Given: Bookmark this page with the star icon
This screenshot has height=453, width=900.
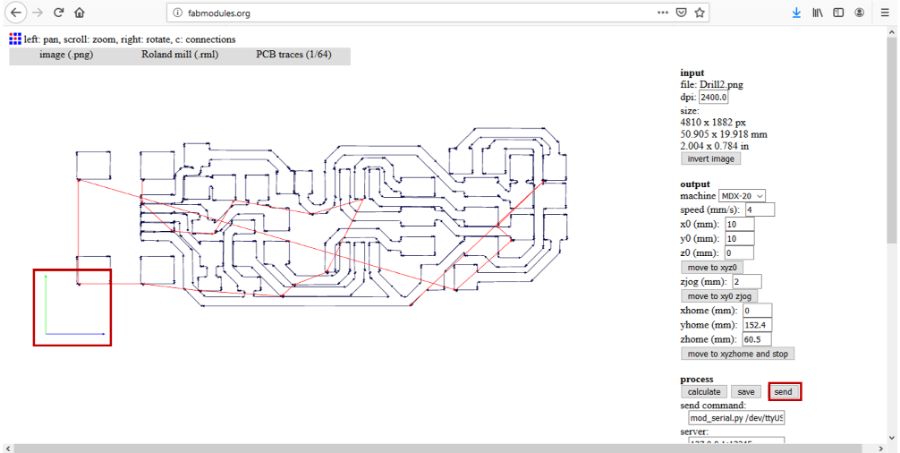Looking at the screenshot, I should click(699, 13).
